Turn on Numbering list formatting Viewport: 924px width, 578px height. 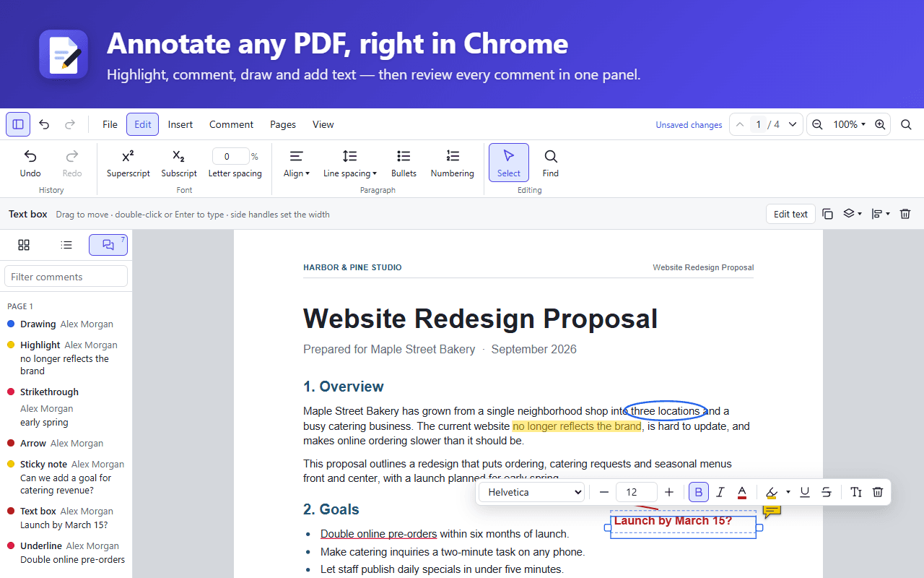(x=453, y=163)
